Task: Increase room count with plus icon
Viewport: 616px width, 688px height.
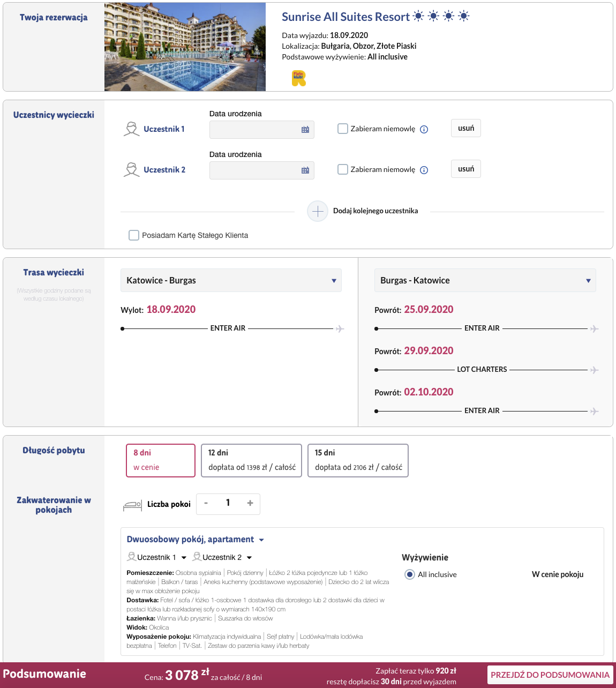Action: click(250, 503)
